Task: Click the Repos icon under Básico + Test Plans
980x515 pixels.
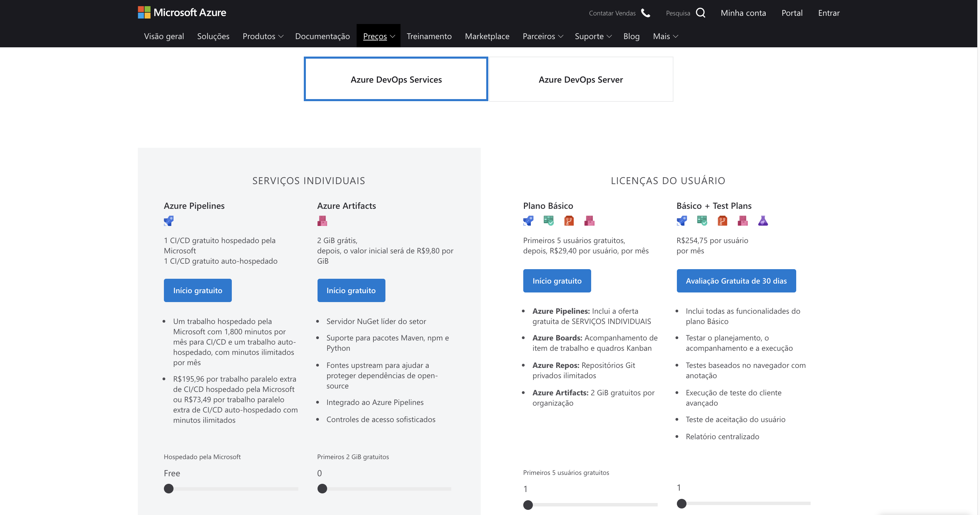Action: [722, 221]
